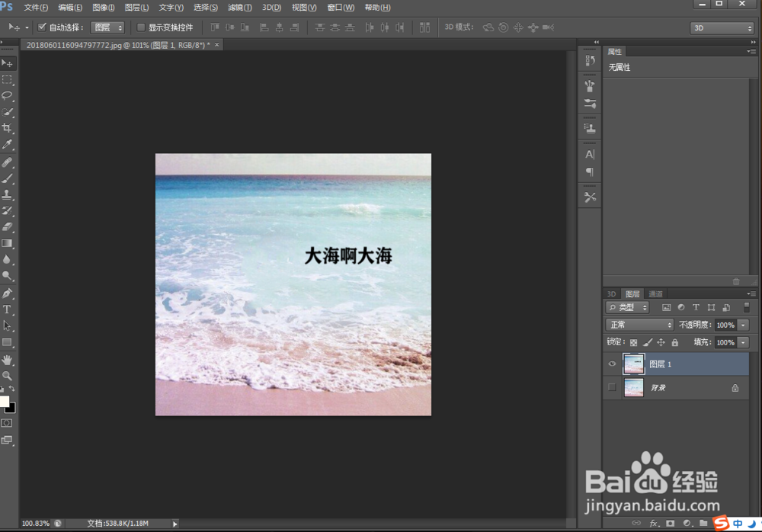The height and width of the screenshot is (532, 762).
Task: Select the Crop tool
Action: tap(8, 128)
